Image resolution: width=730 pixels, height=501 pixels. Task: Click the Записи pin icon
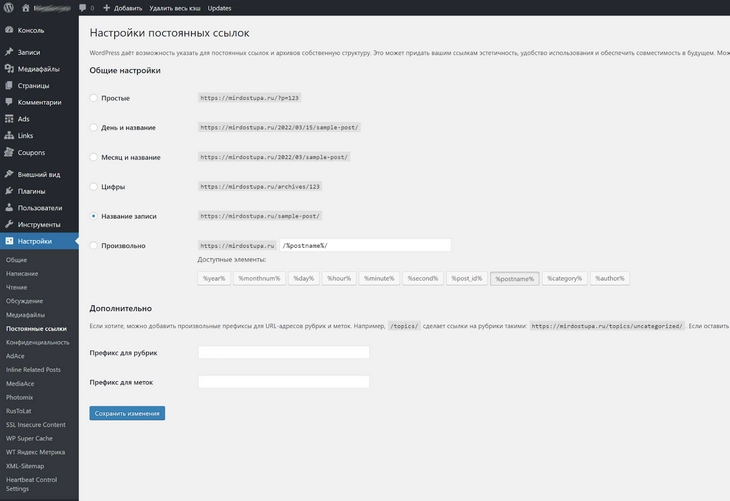9,52
